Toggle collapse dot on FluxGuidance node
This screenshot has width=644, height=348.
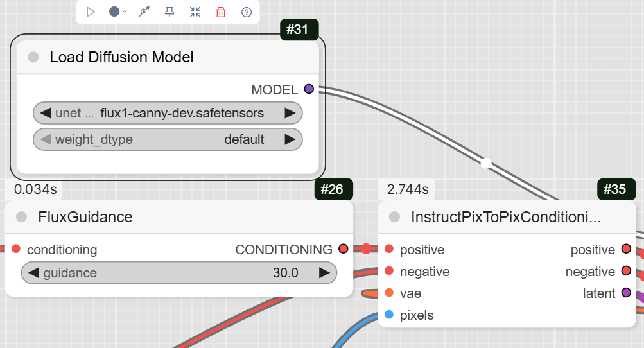tap(22, 217)
